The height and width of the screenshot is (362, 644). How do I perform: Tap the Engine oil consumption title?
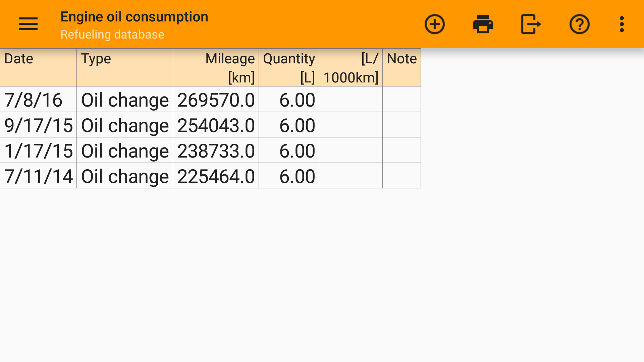[x=134, y=17]
